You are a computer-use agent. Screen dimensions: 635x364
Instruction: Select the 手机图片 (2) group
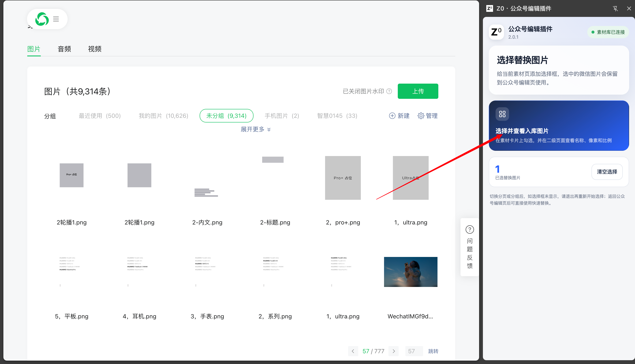point(282,116)
